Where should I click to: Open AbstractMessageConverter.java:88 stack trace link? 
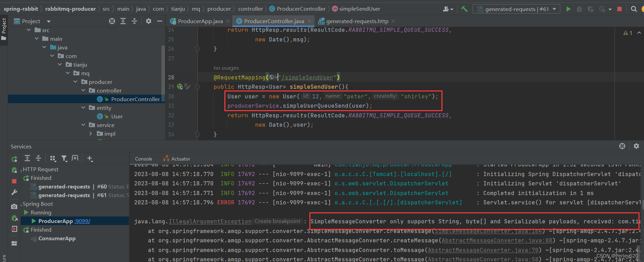tap(497, 240)
